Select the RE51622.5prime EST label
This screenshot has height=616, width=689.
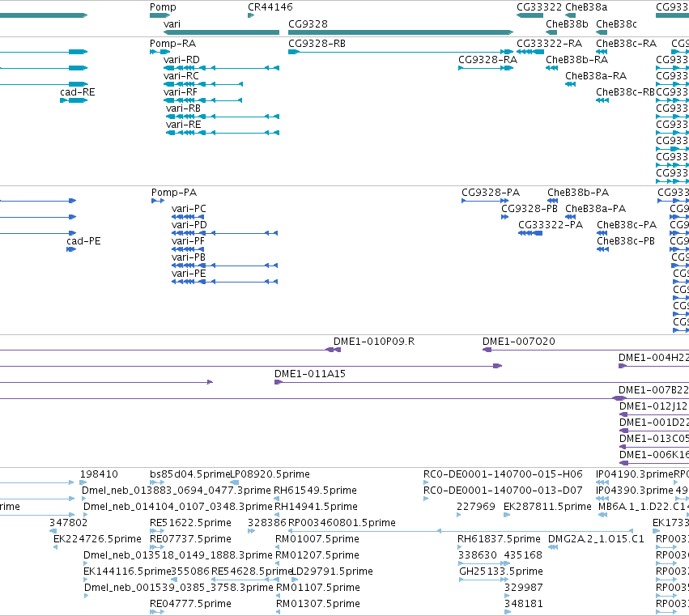pyautogui.click(x=190, y=523)
